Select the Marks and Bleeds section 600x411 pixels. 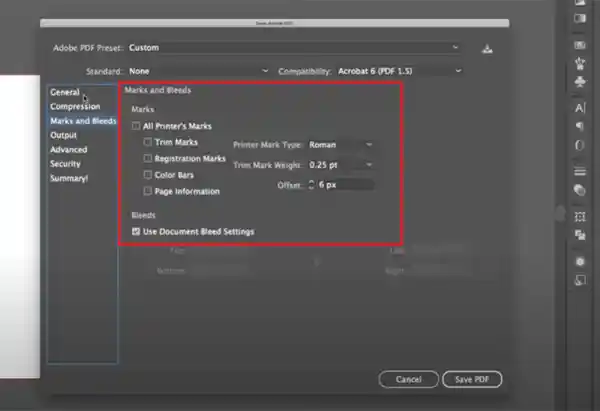[x=83, y=121]
